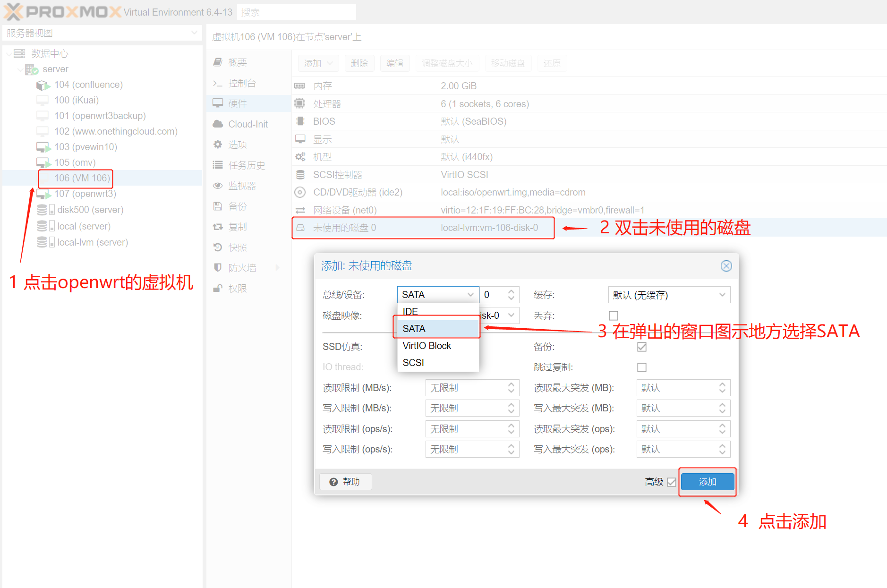Select VirtIO Block from the bus list

coord(438,346)
